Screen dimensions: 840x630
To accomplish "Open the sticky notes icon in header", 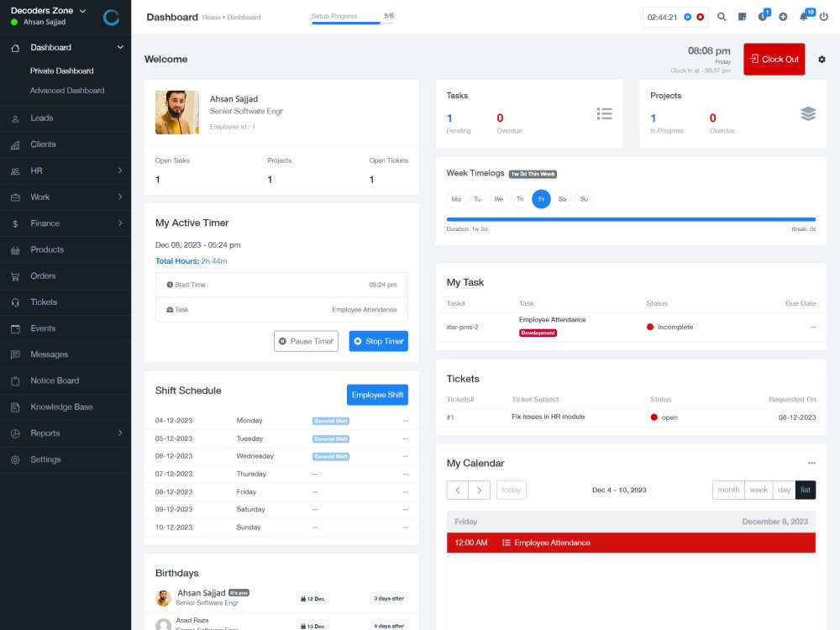I will pos(742,17).
